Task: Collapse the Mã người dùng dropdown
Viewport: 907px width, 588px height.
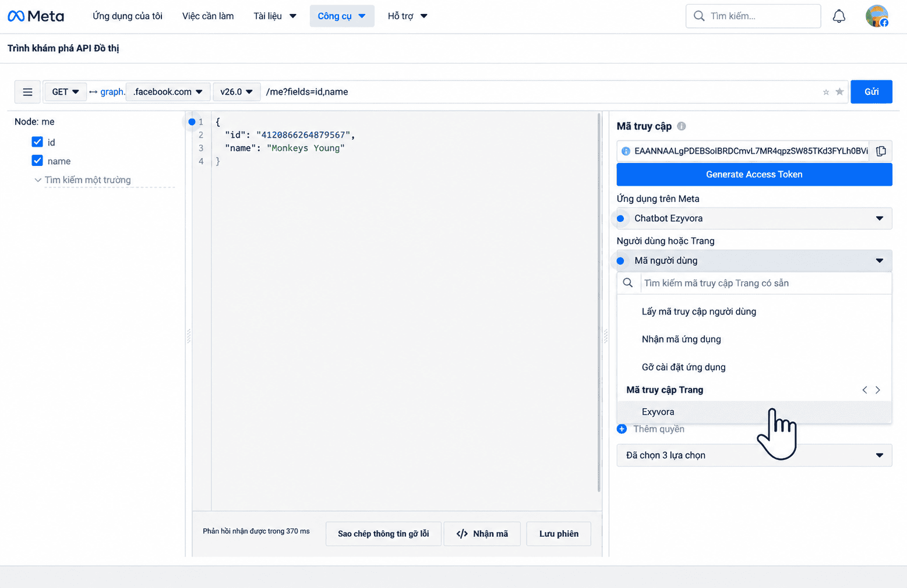Action: click(x=754, y=261)
